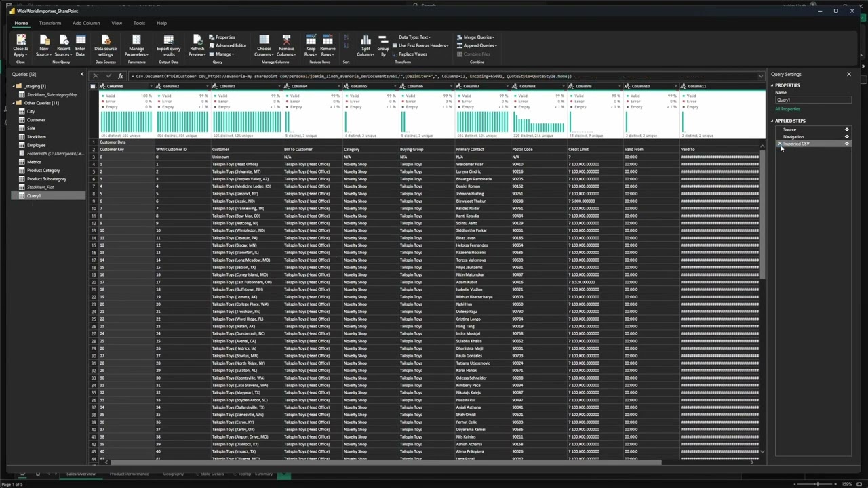
Task: Open the Column1 filter dropdown
Action: click(x=151, y=86)
